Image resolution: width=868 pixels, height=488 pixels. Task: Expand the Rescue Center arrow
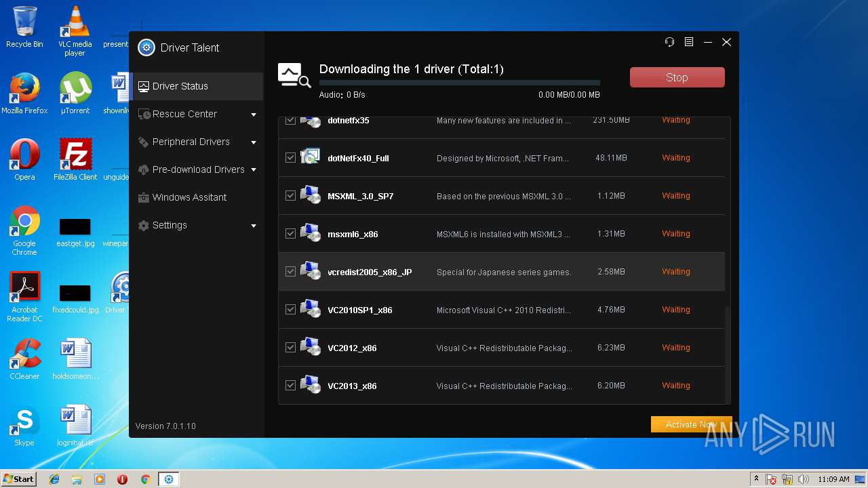[254, 115]
